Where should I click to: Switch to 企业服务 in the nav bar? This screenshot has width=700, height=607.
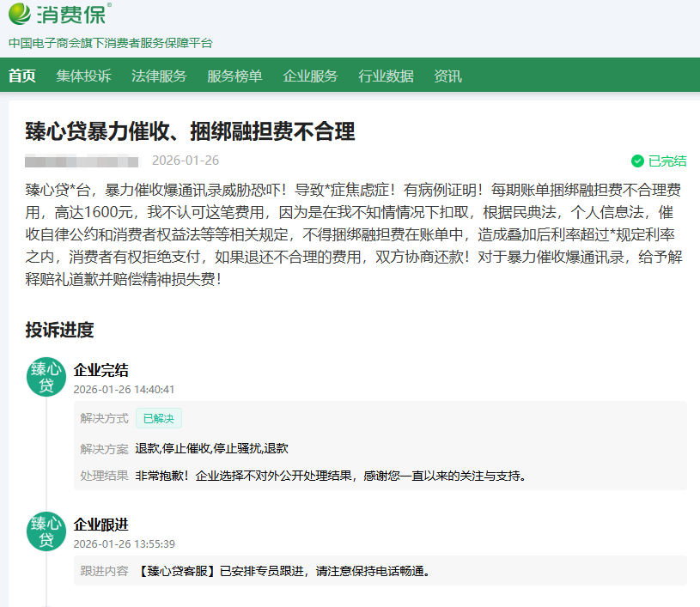tap(310, 76)
